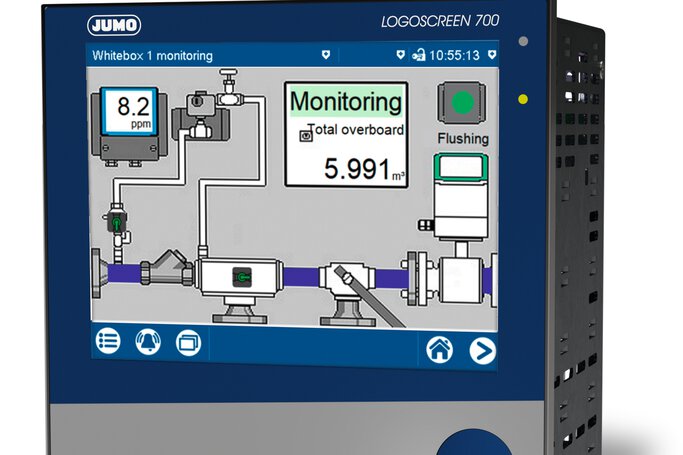Open the main menu list icon
Screen dimensions: 683x455
pos(108,340)
